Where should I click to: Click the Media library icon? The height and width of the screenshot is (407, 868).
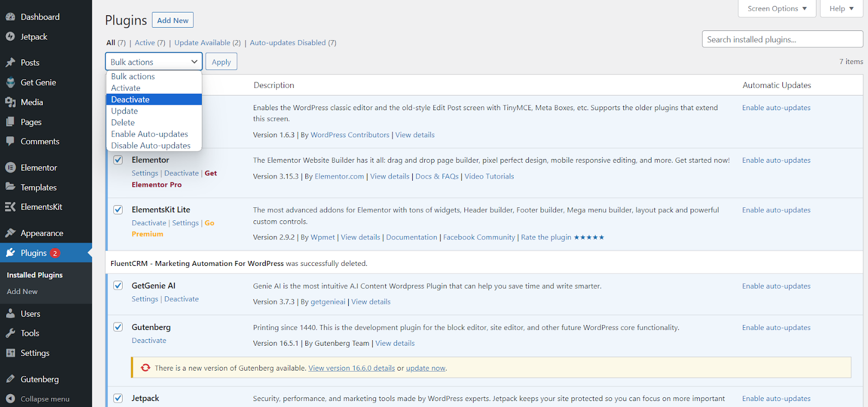(10, 102)
